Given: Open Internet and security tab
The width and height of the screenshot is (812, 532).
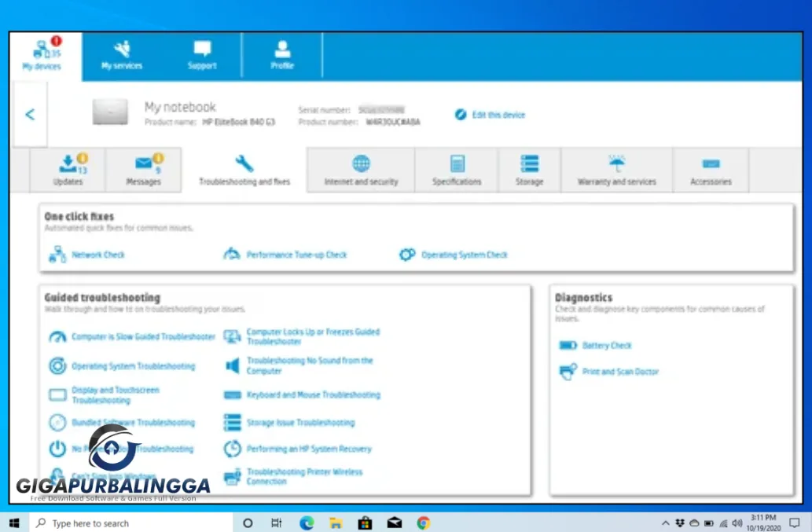Looking at the screenshot, I should 361,170.
